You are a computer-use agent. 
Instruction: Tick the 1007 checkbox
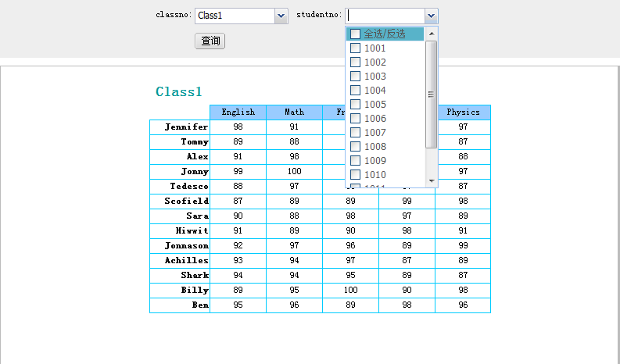pyautogui.click(x=355, y=133)
